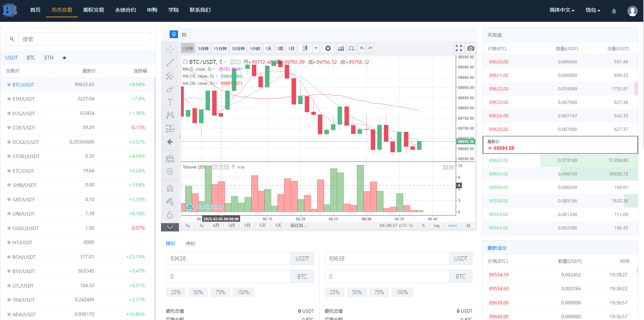
Task: Open chart properties gear in toolbar
Action: [x=328, y=48]
